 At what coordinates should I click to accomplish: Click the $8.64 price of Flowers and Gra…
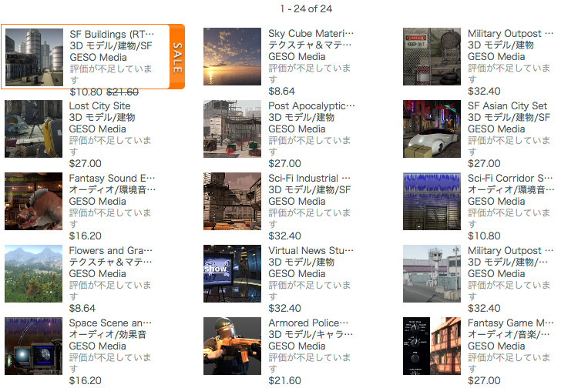coord(82,308)
